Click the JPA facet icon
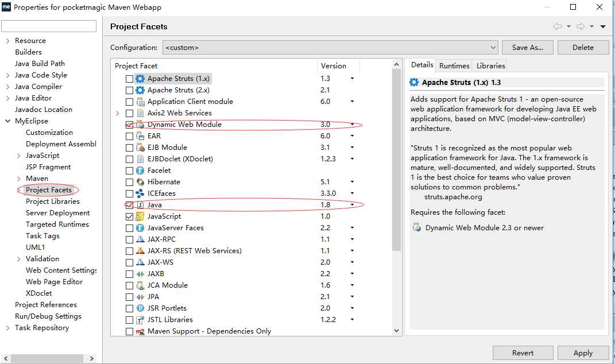This screenshot has height=364, width=615. coord(140,297)
